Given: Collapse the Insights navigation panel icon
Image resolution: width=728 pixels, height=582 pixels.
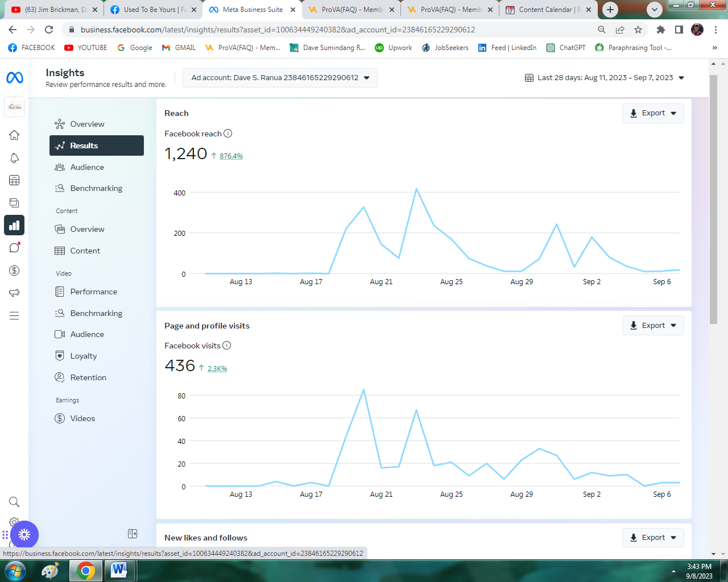Looking at the screenshot, I should (x=133, y=534).
